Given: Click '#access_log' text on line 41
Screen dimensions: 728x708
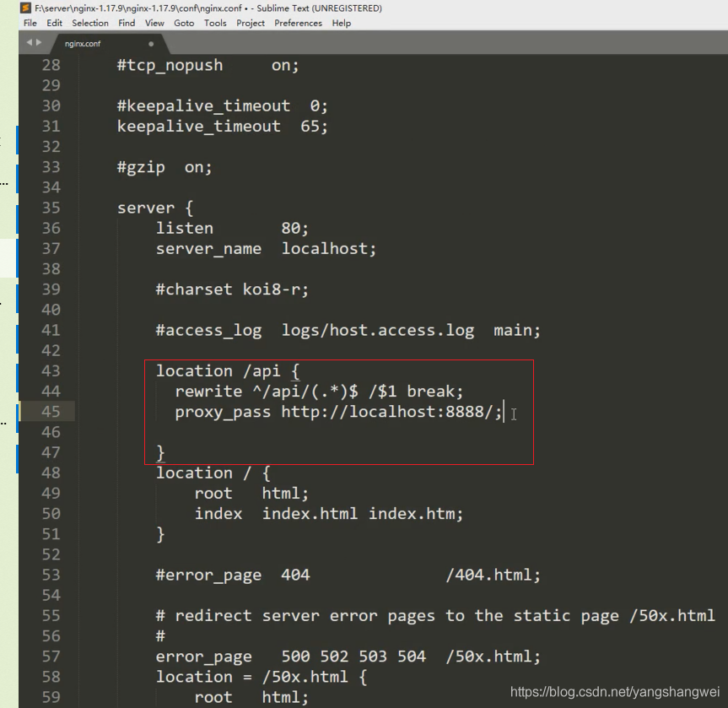Looking at the screenshot, I should 208,331.
